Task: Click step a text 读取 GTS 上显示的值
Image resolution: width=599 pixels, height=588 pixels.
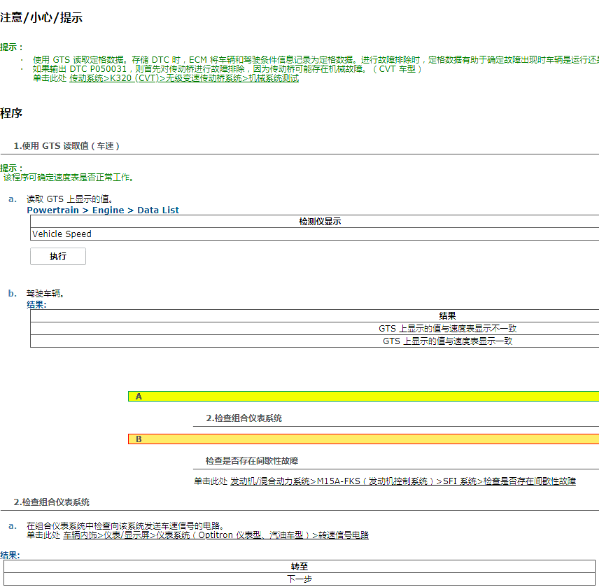Action: click(69, 199)
